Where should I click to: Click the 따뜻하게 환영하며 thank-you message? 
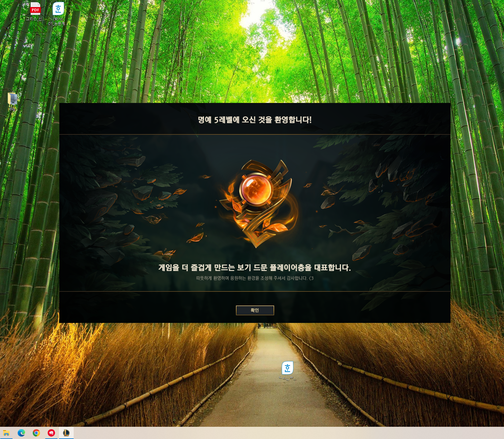pos(252,278)
